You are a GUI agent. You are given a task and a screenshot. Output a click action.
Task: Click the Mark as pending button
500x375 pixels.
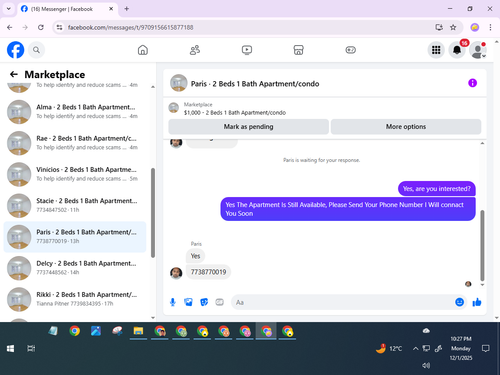tap(248, 127)
